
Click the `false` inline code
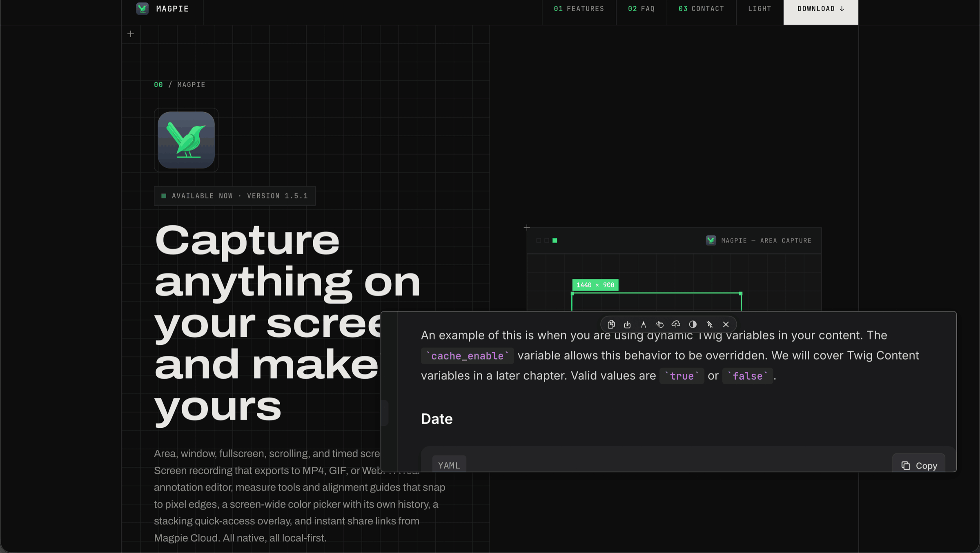[x=747, y=376]
